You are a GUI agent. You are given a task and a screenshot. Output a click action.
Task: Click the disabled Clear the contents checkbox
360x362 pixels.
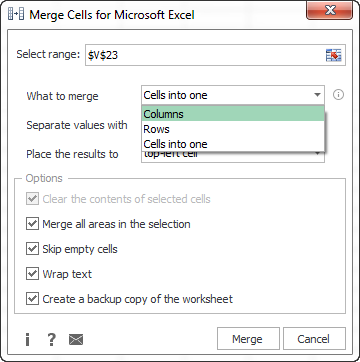click(32, 199)
